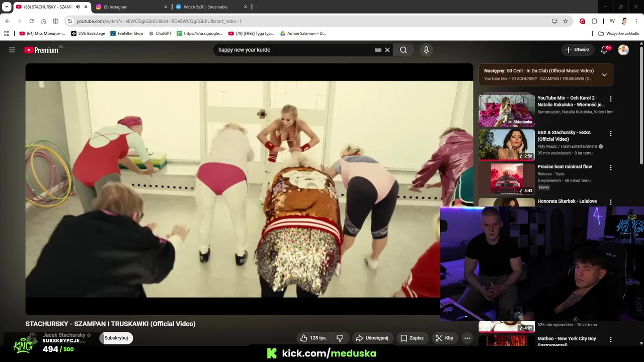Open more actions under the video

pyautogui.click(x=467, y=338)
